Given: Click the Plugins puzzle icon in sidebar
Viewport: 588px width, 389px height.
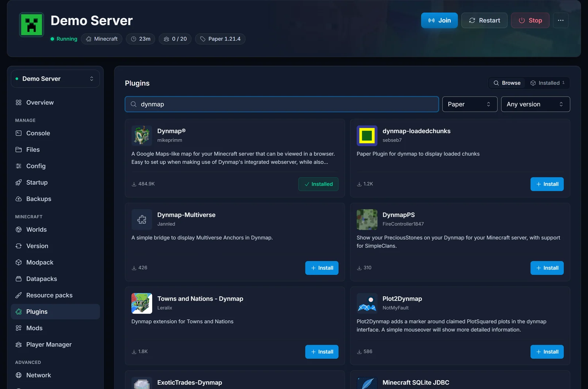Looking at the screenshot, I should point(19,311).
